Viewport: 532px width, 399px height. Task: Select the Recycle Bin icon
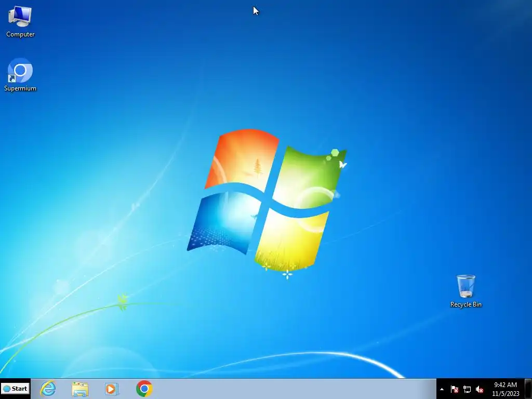(466, 286)
